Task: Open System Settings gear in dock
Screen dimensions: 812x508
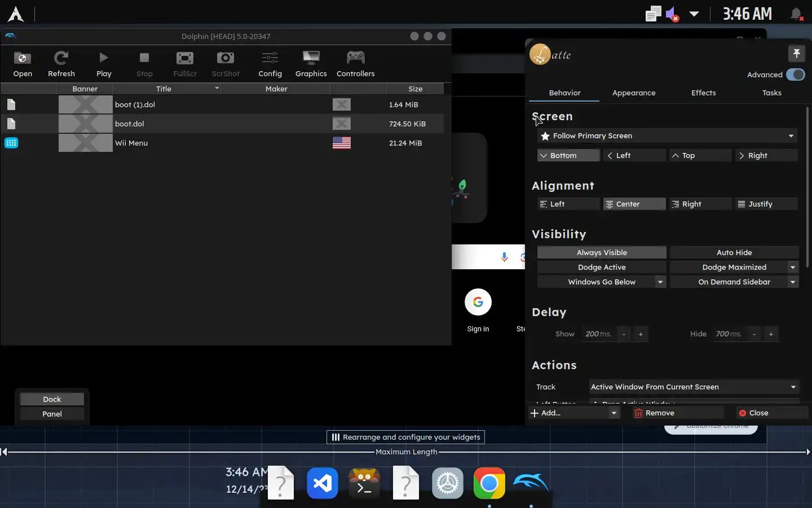Action: (448, 483)
